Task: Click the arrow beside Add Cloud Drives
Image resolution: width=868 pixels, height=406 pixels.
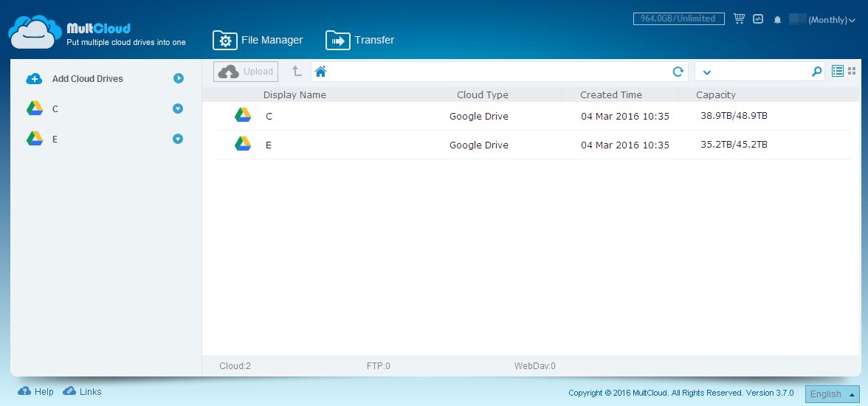Action: pyautogui.click(x=179, y=79)
